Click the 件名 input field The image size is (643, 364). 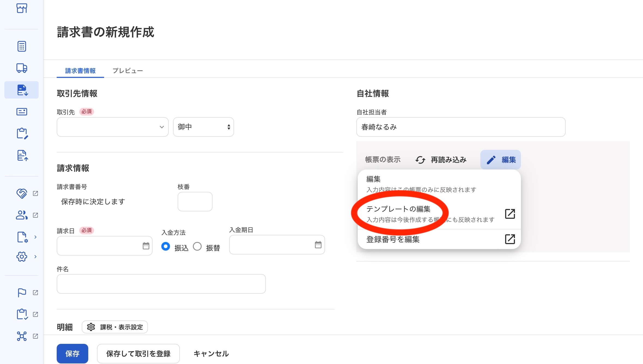click(x=161, y=284)
